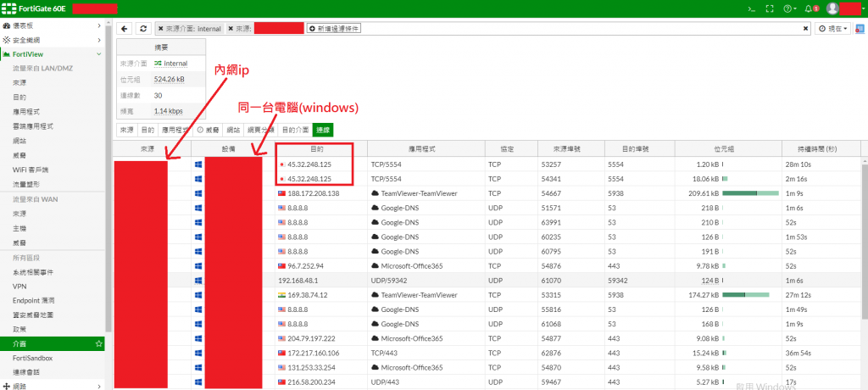The height and width of the screenshot is (390, 868).
Task: Click the flag next to 204.79.197.222
Action: [281, 338]
